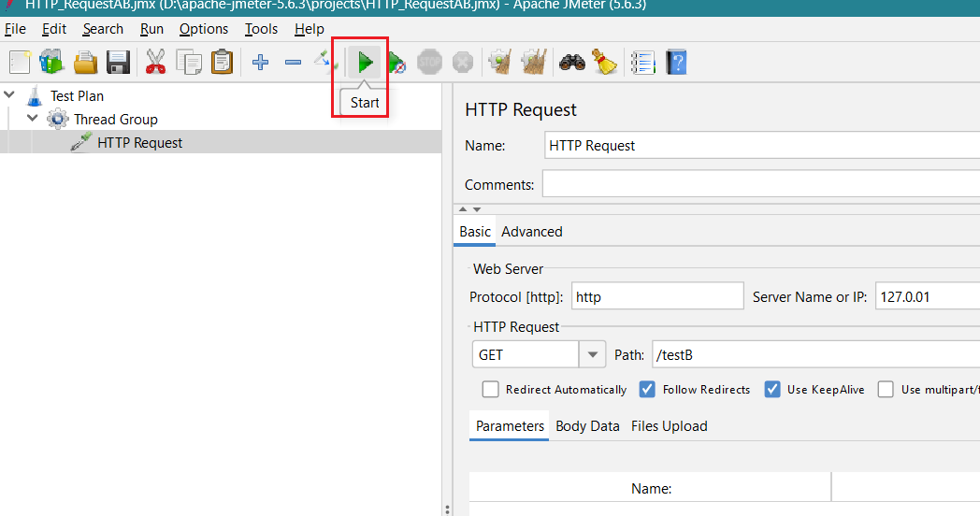
Task: Open the Options menu
Action: 204,29
